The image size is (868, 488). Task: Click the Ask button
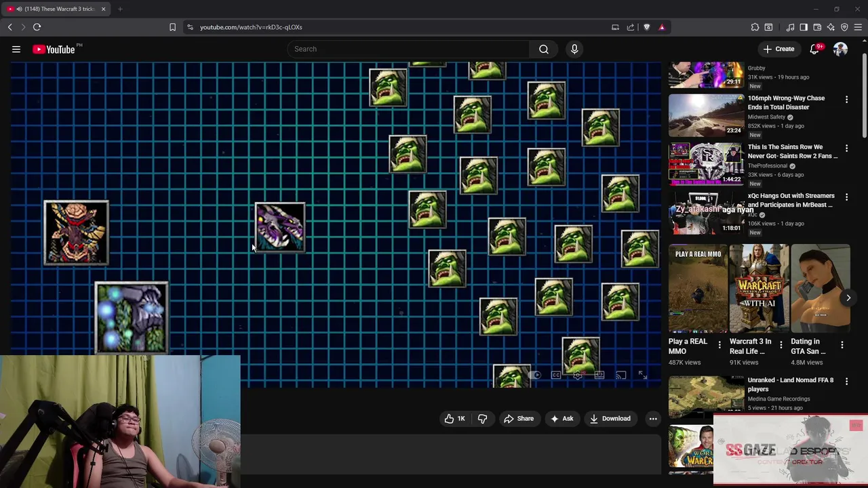562,419
